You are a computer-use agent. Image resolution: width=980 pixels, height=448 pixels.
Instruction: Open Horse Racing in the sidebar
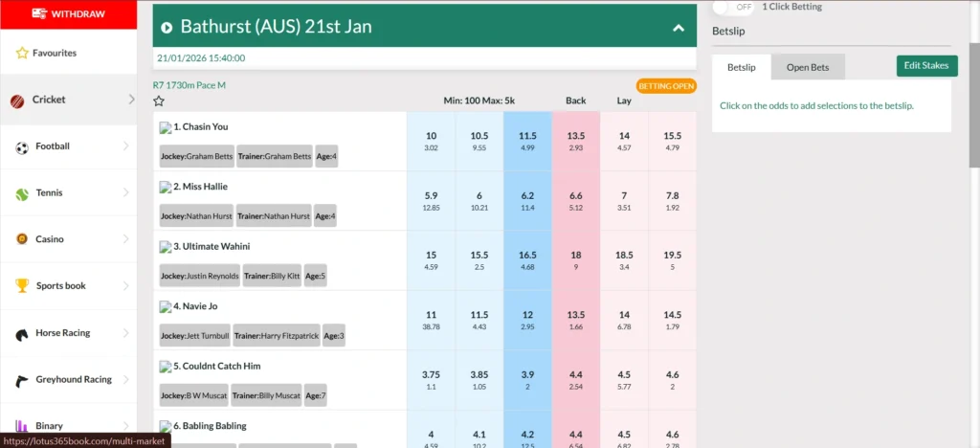pyautogui.click(x=69, y=333)
